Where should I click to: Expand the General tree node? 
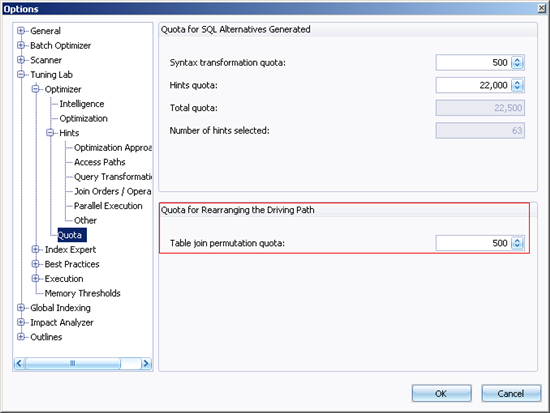click(21, 31)
